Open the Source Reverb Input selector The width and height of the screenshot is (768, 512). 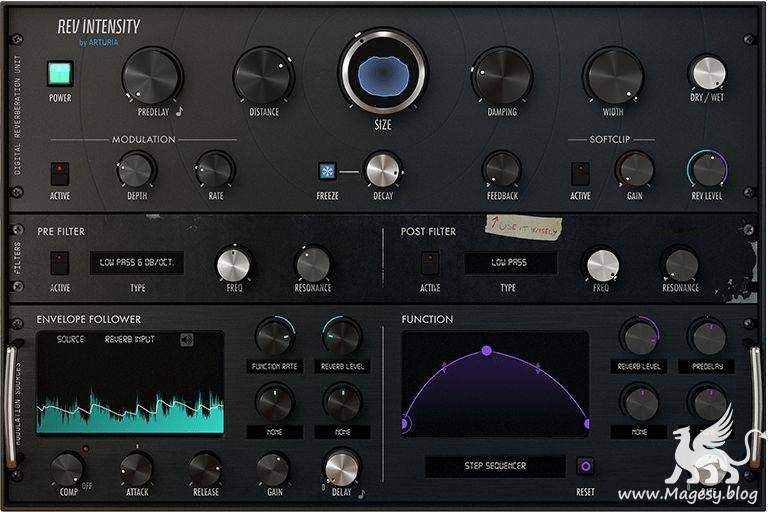(x=130, y=339)
